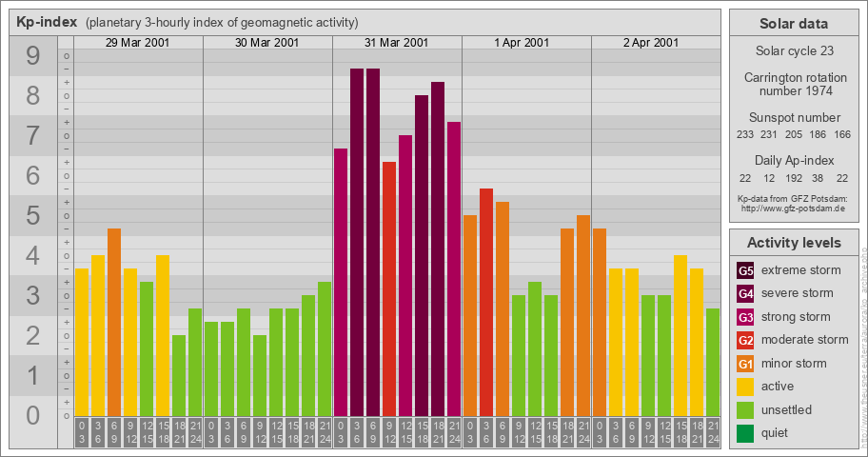Click the 'Solar cycle 23' text

pos(795,51)
